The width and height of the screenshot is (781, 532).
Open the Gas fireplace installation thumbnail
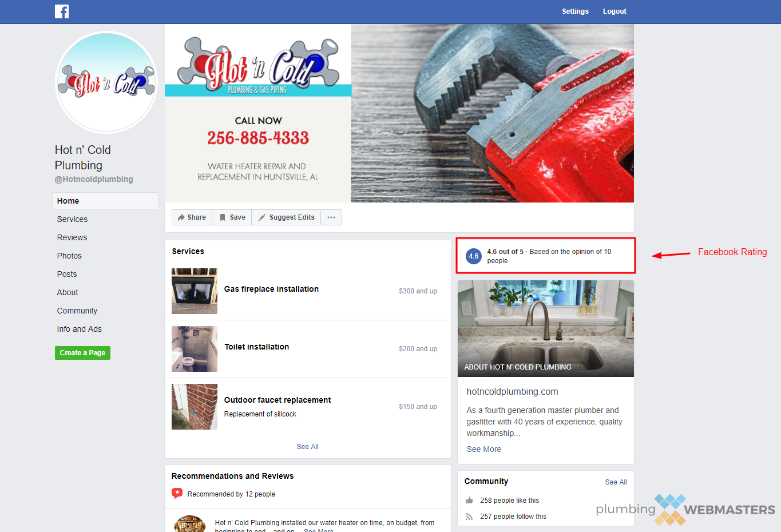(195, 291)
